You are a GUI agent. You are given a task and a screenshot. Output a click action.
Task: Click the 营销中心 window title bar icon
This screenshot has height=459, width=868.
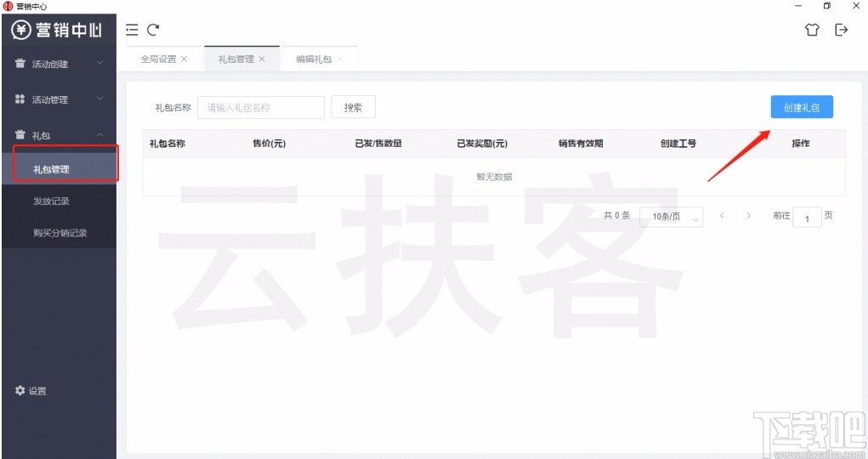coord(8,6)
